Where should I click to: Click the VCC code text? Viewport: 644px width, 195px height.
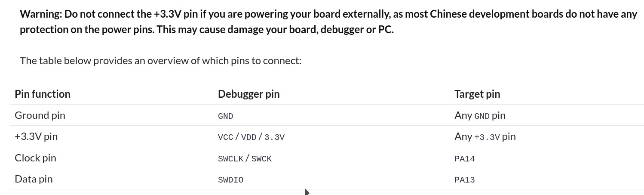(225, 137)
